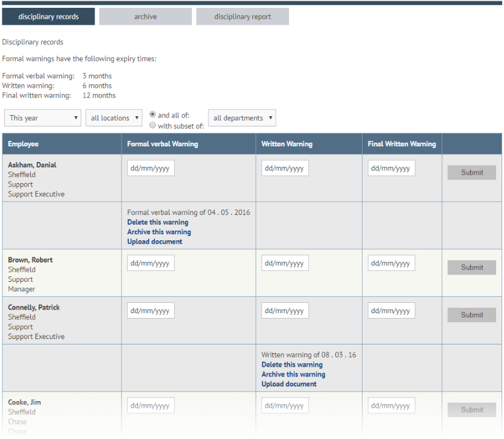Click the '3 months' expiry value
Screen dimensions: 504x439
click(97, 76)
